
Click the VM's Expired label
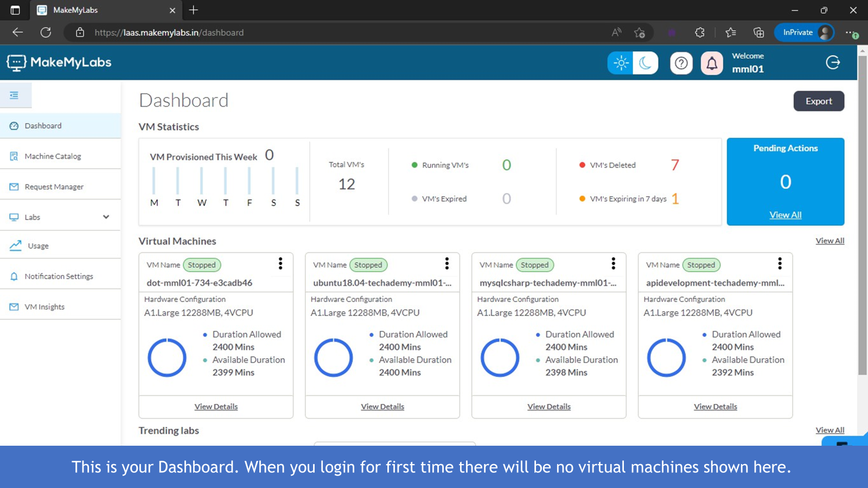click(444, 199)
